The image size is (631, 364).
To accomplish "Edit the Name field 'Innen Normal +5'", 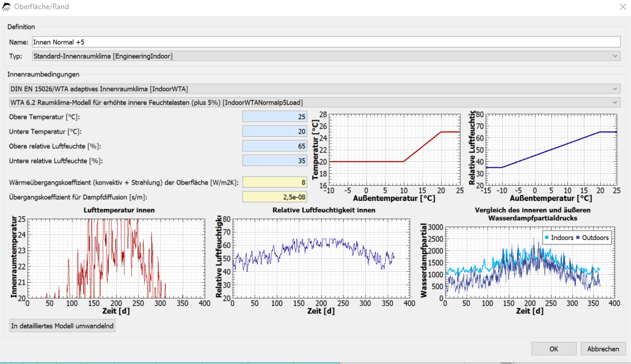I will click(326, 42).
